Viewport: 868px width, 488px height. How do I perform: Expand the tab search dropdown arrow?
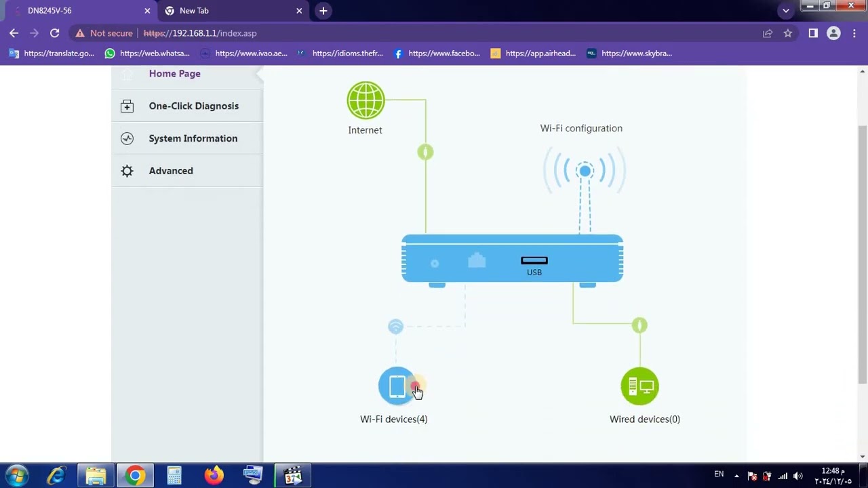click(x=786, y=11)
